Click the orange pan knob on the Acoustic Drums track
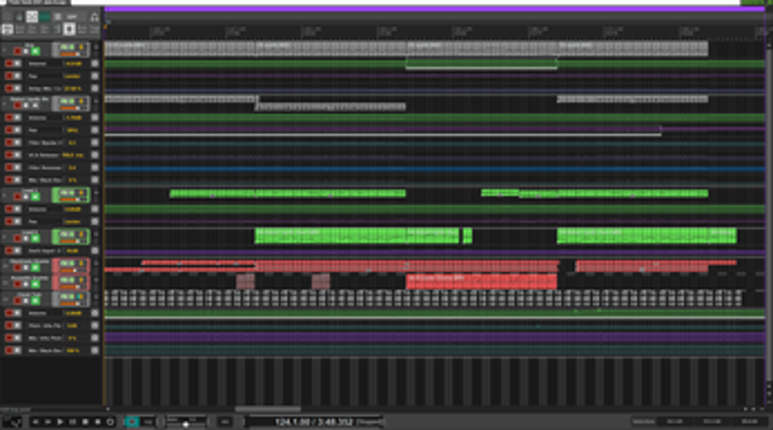 pyautogui.click(x=81, y=280)
